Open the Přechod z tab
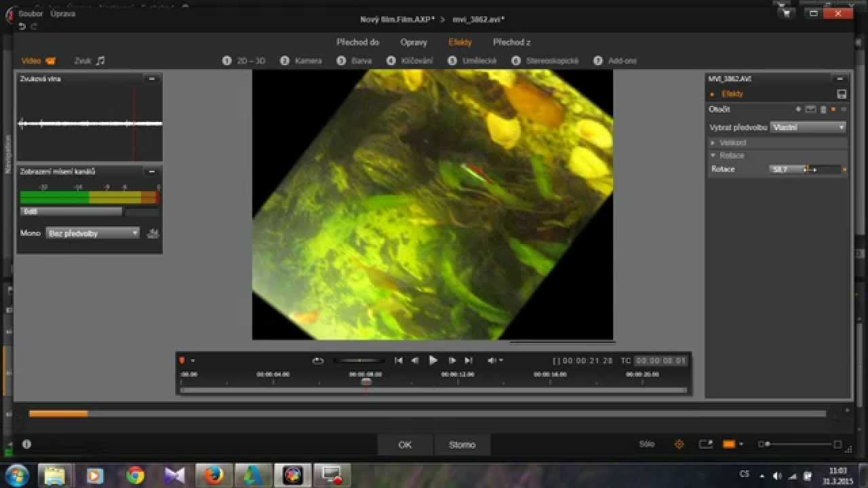Image resolution: width=868 pixels, height=488 pixels. 511,42
